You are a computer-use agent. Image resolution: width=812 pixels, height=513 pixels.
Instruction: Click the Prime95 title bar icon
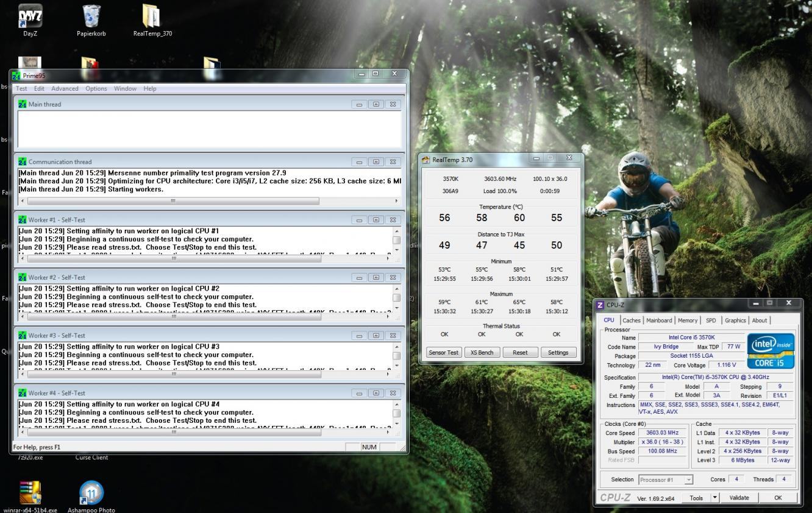tap(16, 76)
